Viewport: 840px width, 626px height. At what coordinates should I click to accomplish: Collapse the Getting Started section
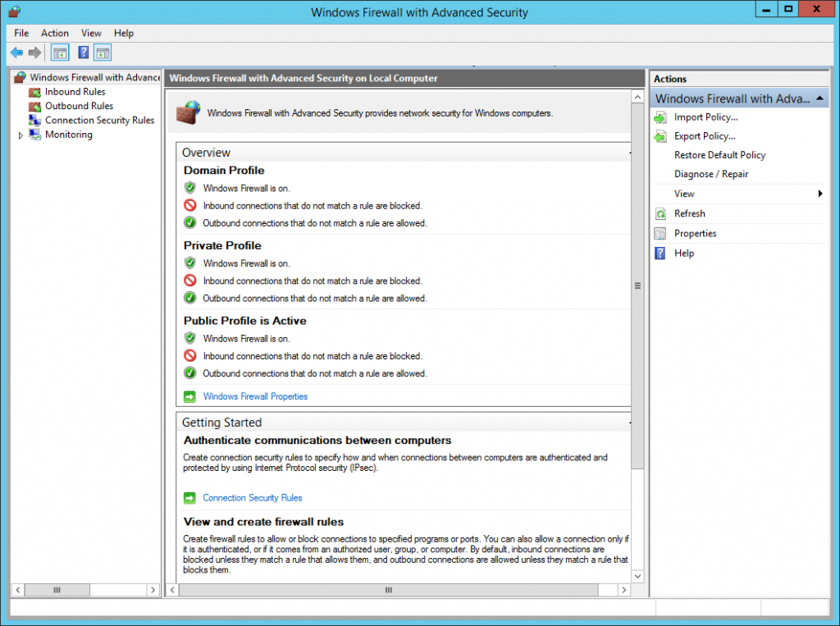630,423
